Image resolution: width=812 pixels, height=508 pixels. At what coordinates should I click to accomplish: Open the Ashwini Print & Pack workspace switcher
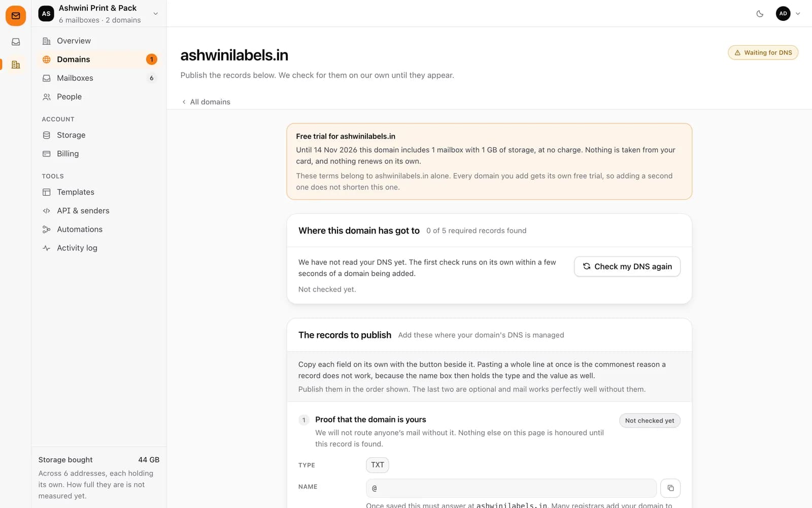(99, 14)
